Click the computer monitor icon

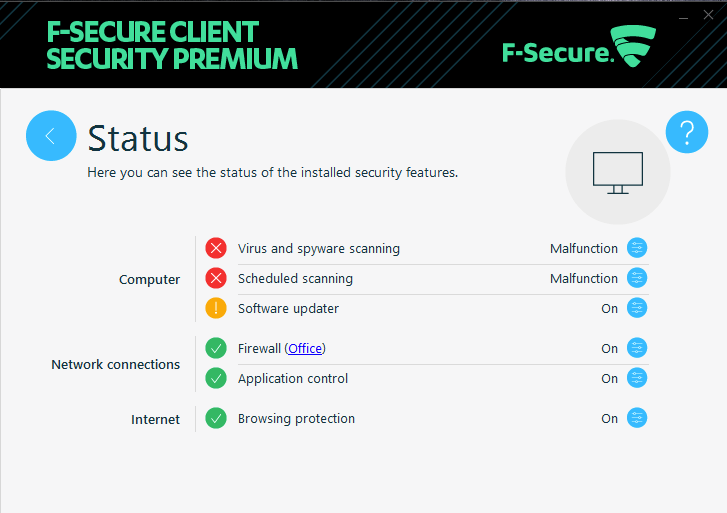point(617,173)
